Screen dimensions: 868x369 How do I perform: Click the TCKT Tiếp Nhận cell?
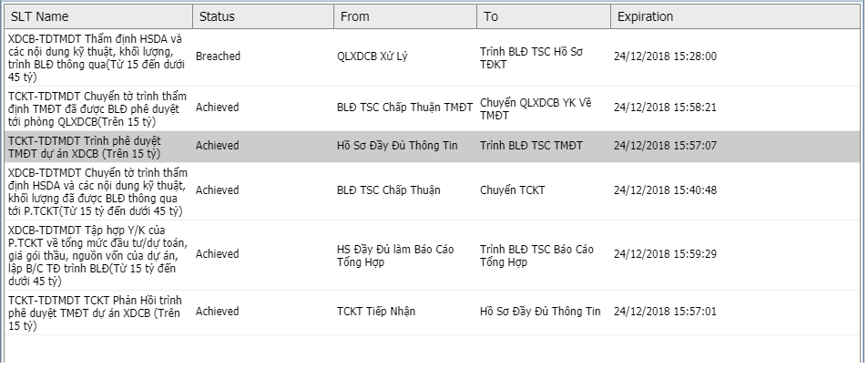tap(376, 312)
